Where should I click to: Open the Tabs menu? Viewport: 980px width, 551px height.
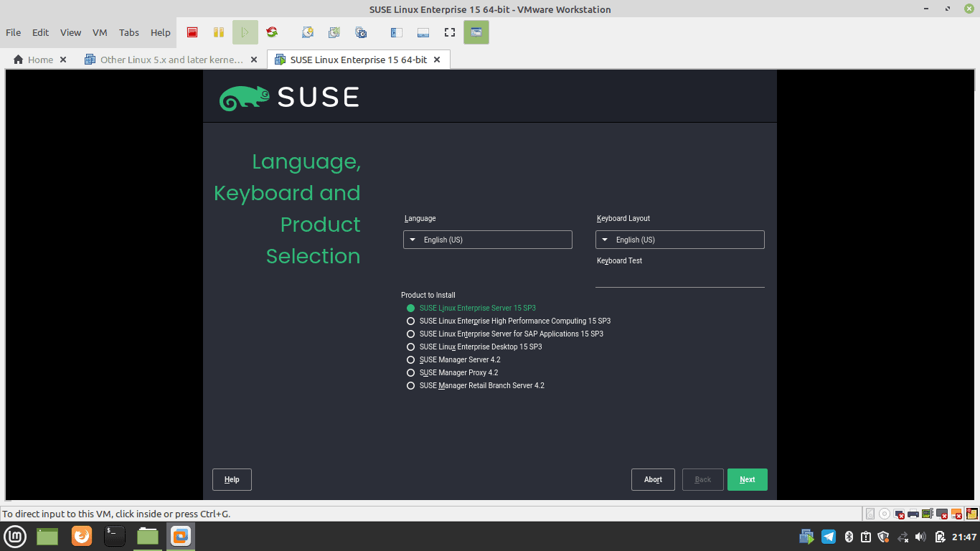[129, 32]
